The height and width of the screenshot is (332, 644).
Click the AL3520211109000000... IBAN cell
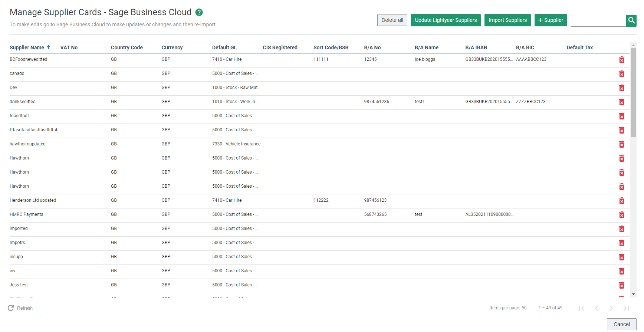click(489, 214)
